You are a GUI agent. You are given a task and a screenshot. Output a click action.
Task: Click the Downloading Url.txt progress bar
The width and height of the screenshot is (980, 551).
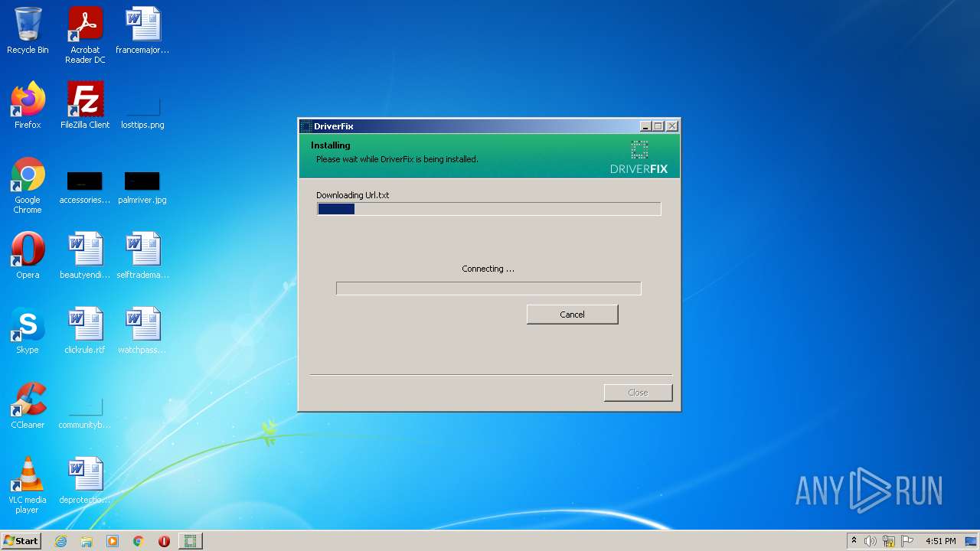[x=488, y=209]
